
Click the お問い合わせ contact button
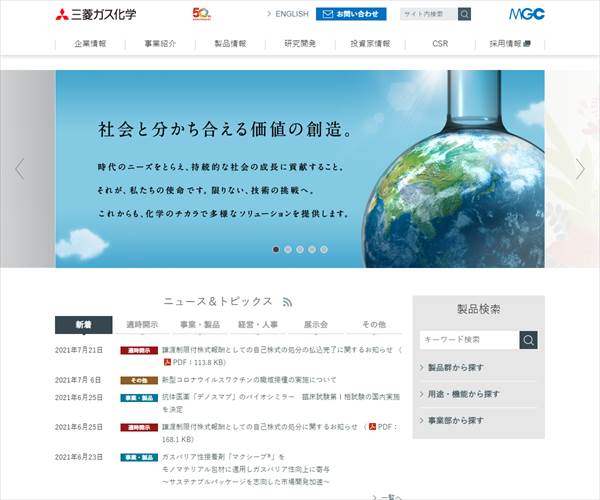tap(351, 14)
